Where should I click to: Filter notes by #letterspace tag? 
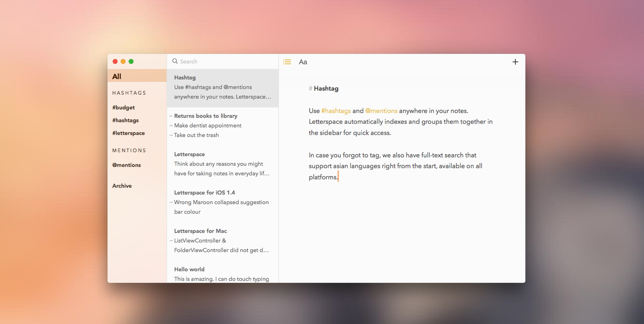[x=128, y=133]
